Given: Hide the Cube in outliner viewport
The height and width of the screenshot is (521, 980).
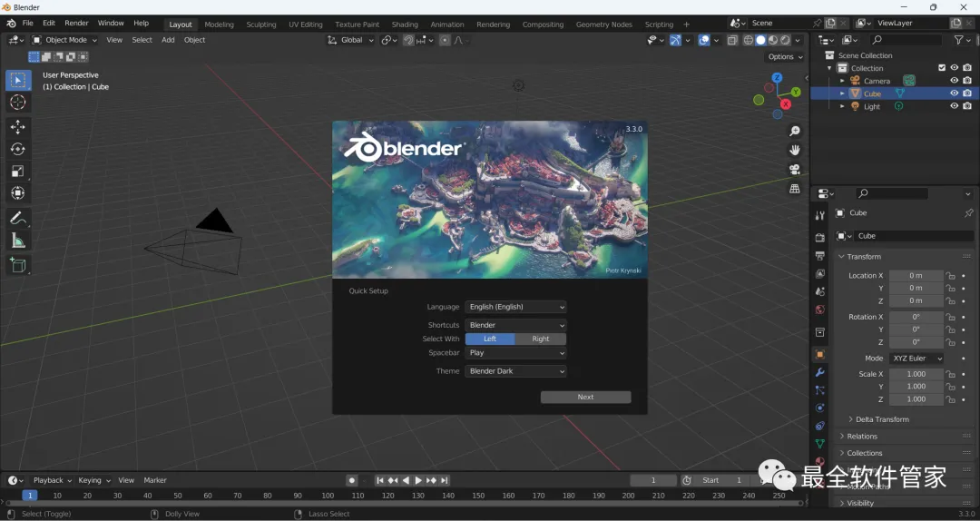Looking at the screenshot, I should [954, 93].
